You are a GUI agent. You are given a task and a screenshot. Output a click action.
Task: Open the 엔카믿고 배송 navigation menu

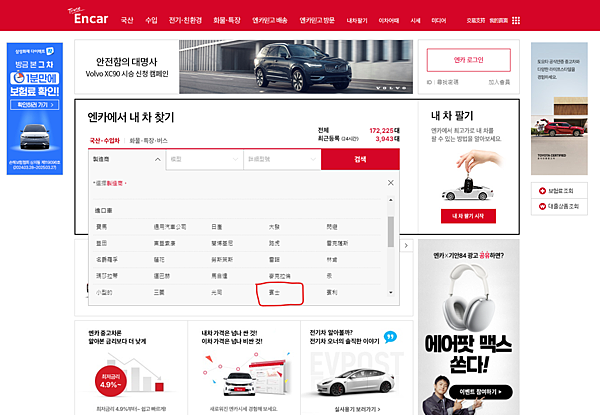point(270,20)
